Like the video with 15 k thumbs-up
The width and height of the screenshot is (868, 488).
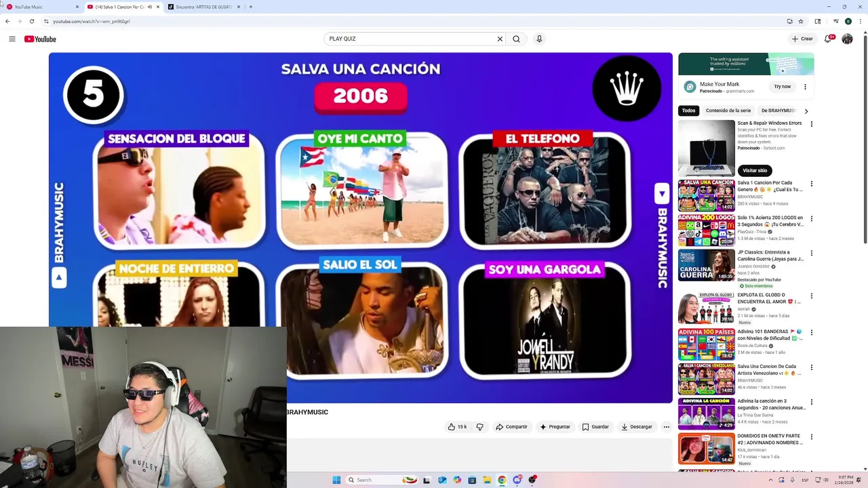tap(457, 427)
